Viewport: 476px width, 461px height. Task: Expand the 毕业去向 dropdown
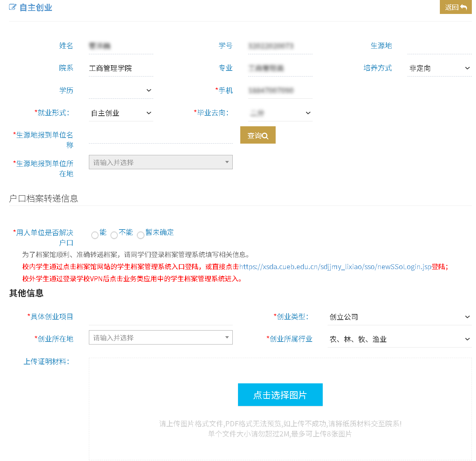tap(280, 113)
